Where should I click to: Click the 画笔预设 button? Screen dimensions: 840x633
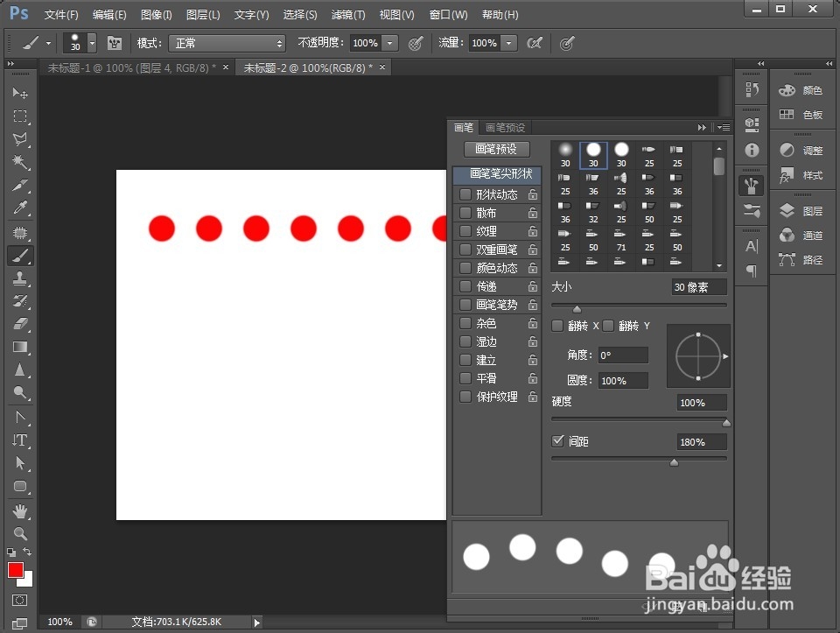497,149
